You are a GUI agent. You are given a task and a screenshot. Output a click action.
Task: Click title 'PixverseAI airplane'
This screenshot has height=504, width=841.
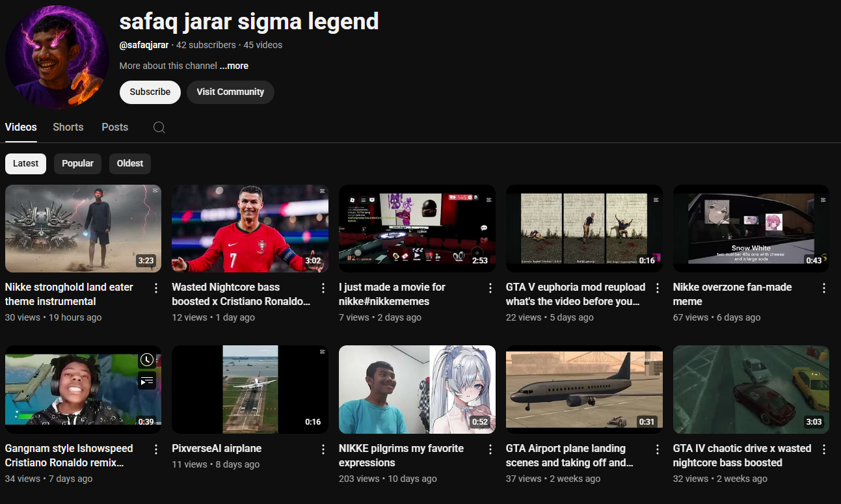(217, 448)
